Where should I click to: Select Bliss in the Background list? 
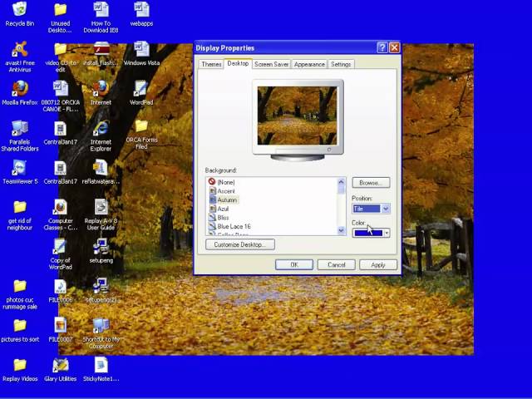tap(223, 218)
